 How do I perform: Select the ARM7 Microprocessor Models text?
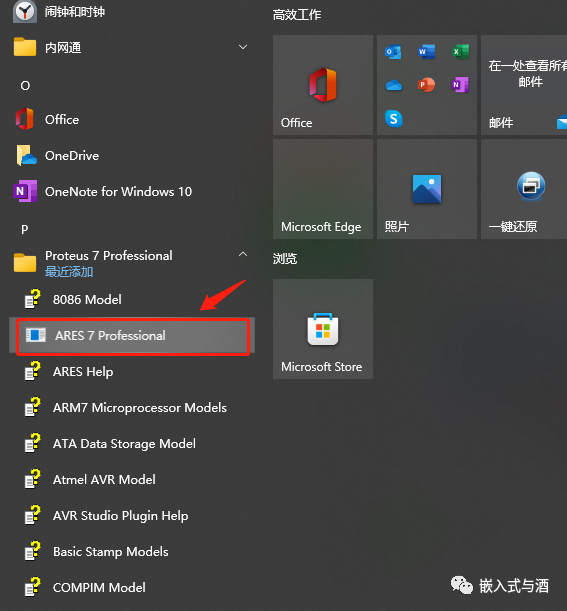140,408
